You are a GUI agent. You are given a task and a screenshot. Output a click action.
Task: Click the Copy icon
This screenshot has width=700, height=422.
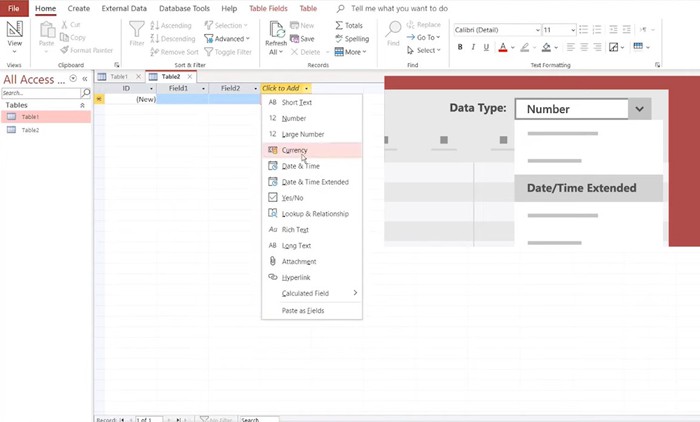(x=64, y=37)
